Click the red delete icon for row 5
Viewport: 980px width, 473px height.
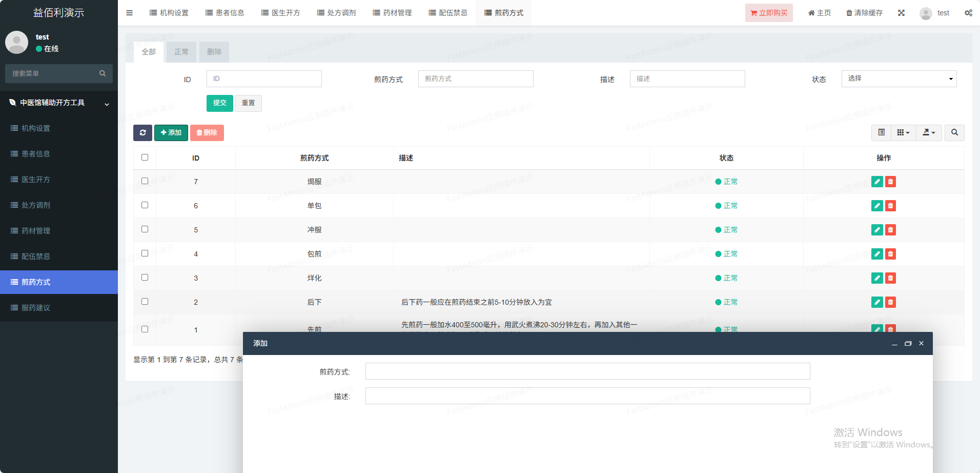pos(890,230)
